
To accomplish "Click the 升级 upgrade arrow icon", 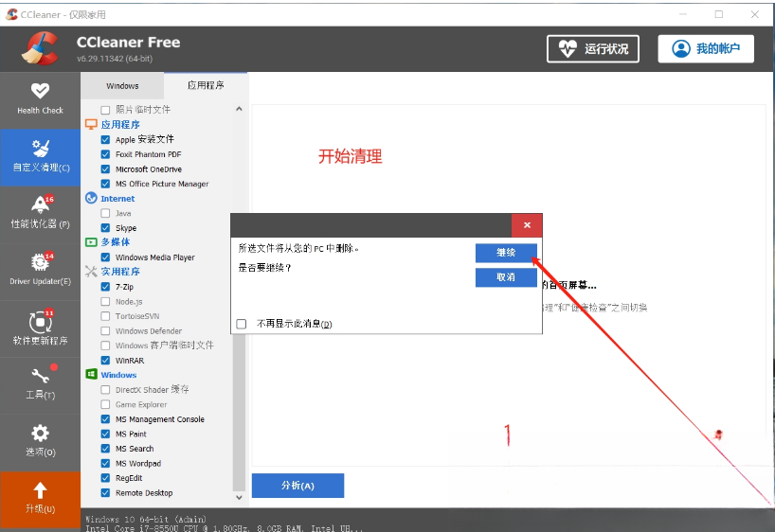I will [x=40, y=490].
